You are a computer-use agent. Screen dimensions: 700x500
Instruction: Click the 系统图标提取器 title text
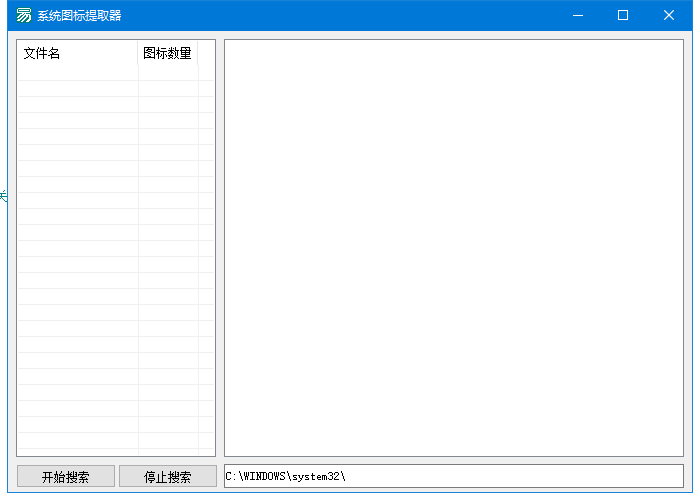(x=80, y=15)
